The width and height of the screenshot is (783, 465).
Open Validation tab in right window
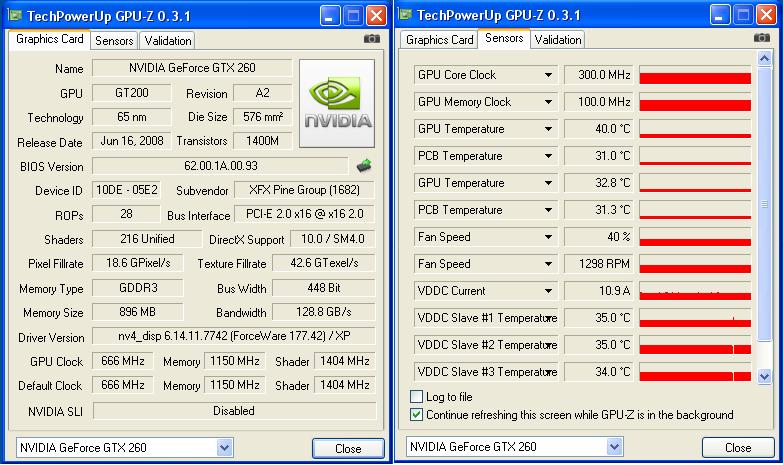coord(557,39)
